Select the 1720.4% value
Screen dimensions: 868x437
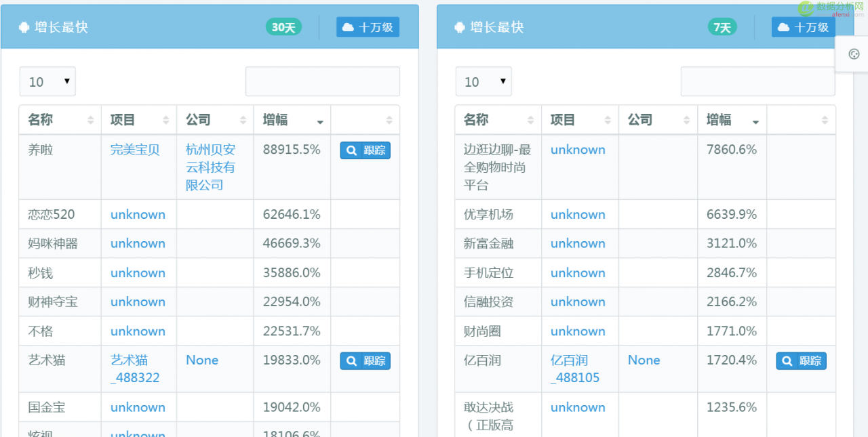(732, 360)
